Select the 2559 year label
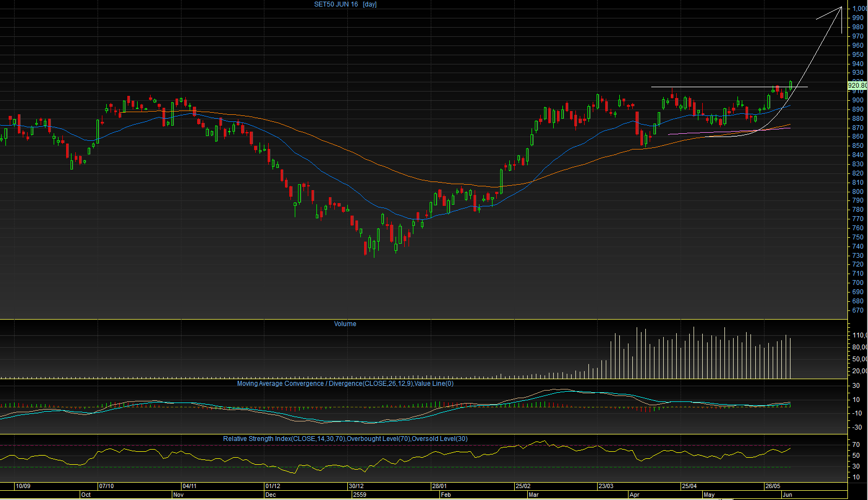Viewport: 868px width, 500px height. coord(359,495)
